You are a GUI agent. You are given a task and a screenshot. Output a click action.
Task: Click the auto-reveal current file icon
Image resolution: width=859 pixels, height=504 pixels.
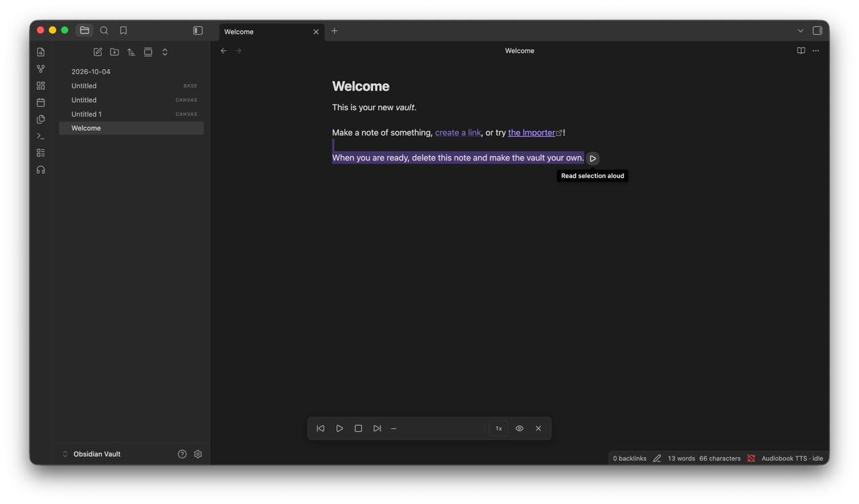pos(148,52)
